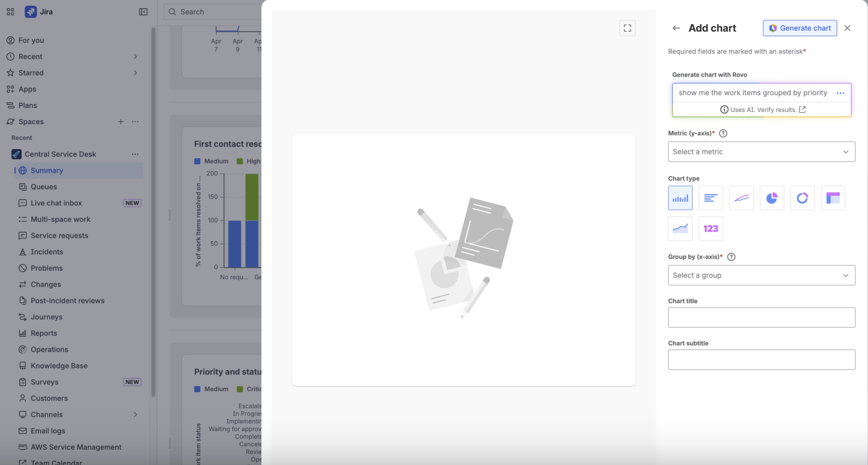Screen dimensions: 868x465
Task: Close the Add chart panel
Action: click(x=847, y=28)
